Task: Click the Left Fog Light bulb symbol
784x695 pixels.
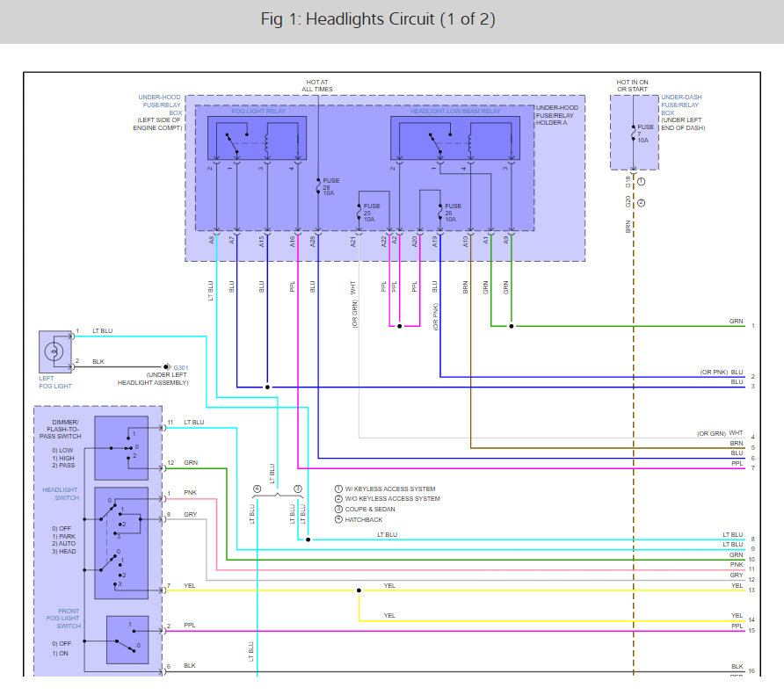Action: (54, 351)
